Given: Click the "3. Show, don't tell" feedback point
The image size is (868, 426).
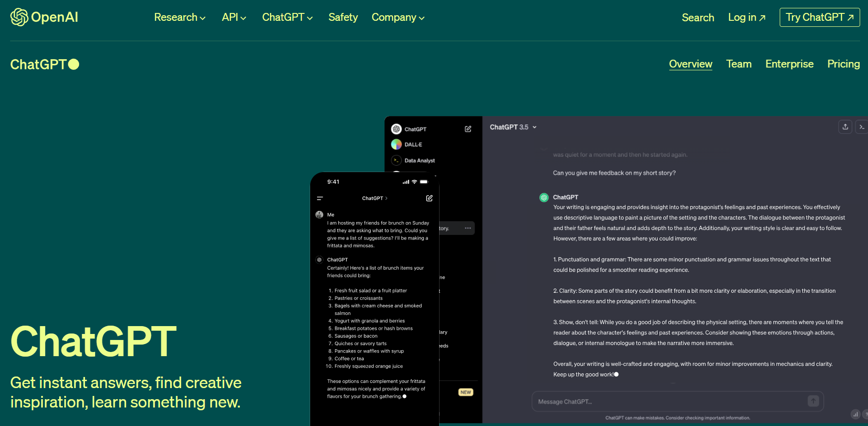Looking at the screenshot, I should 698,333.
